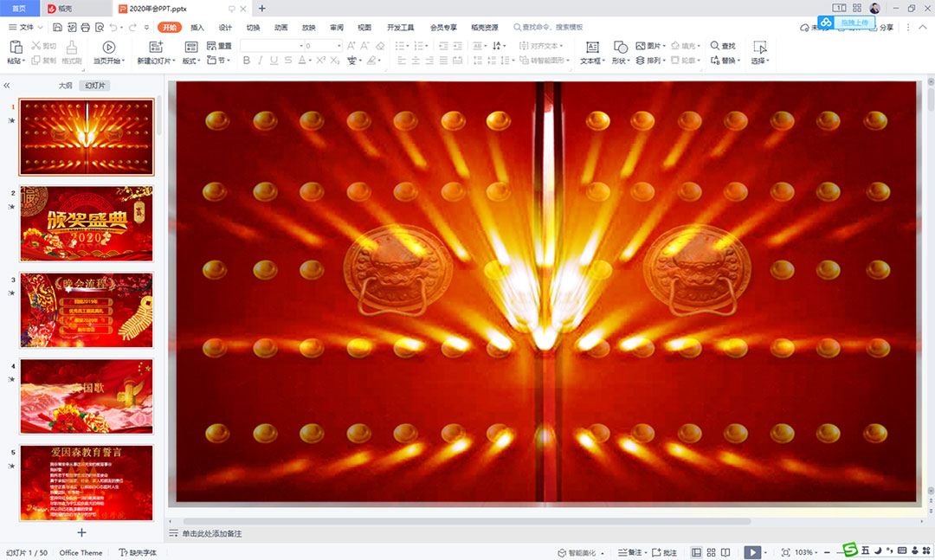Viewport: 935px width, 560px height.
Task: Click the 智能美化 button in status bar
Action: [580, 552]
